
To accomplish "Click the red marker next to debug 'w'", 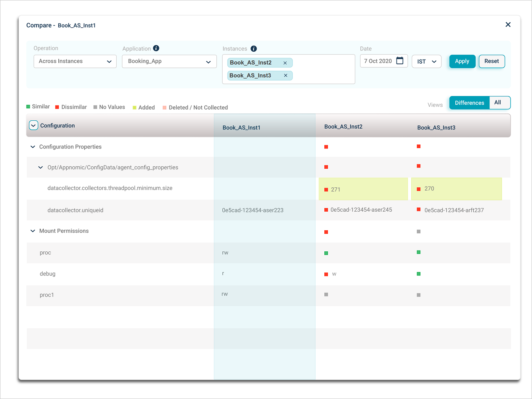I will coord(326,274).
